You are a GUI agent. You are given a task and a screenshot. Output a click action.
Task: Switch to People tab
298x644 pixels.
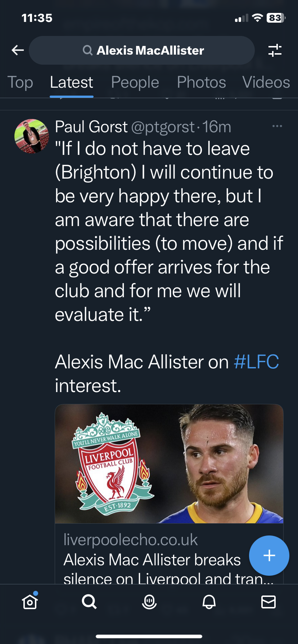tap(135, 82)
